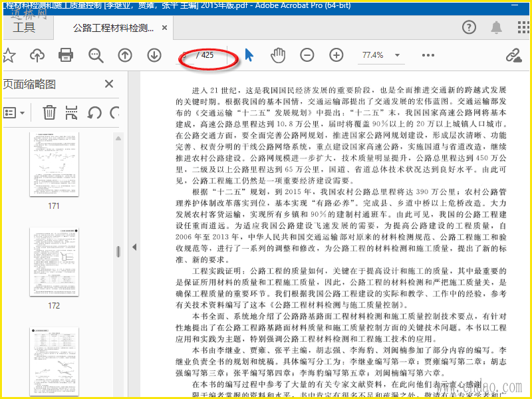532x399 pixels.
Task: Add the file to starred bookmarks
Action: [x=9, y=55]
